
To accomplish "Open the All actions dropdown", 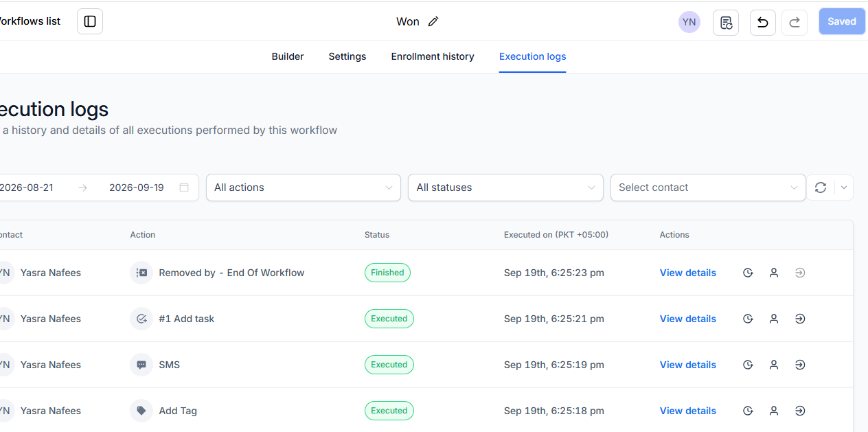I will (304, 187).
